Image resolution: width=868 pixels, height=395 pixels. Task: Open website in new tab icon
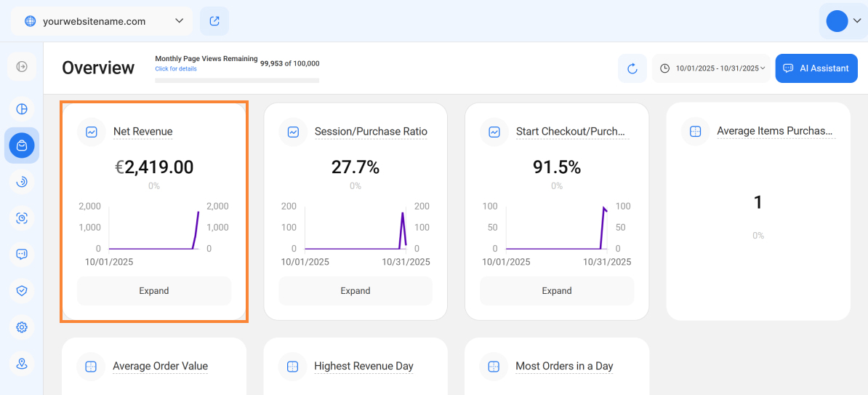214,21
